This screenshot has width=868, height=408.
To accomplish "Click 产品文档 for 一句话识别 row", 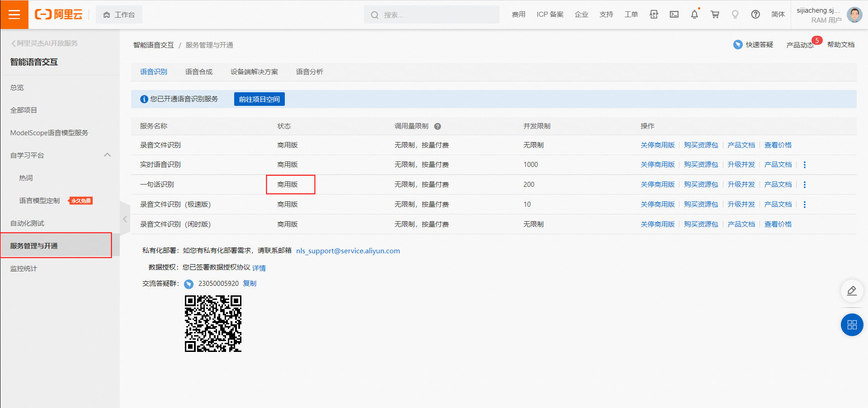I will point(778,185).
